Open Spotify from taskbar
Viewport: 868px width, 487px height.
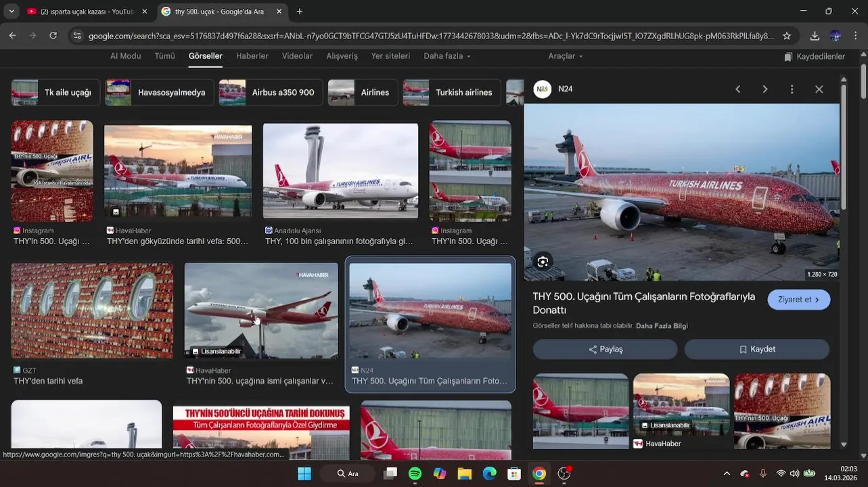[x=415, y=473]
